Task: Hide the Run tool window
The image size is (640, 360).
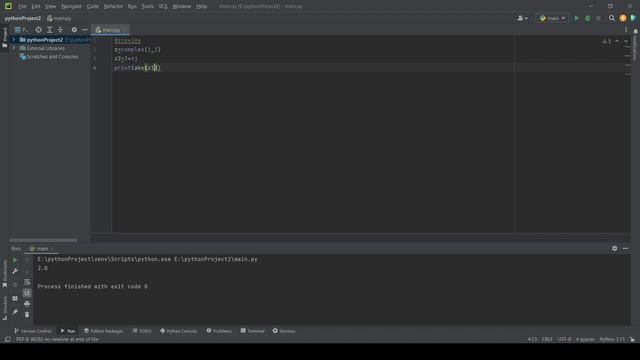Action: [x=625, y=248]
